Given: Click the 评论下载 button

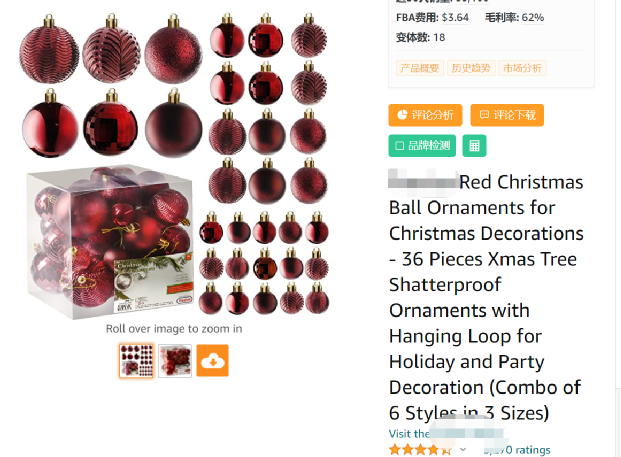Looking at the screenshot, I should (x=507, y=115).
